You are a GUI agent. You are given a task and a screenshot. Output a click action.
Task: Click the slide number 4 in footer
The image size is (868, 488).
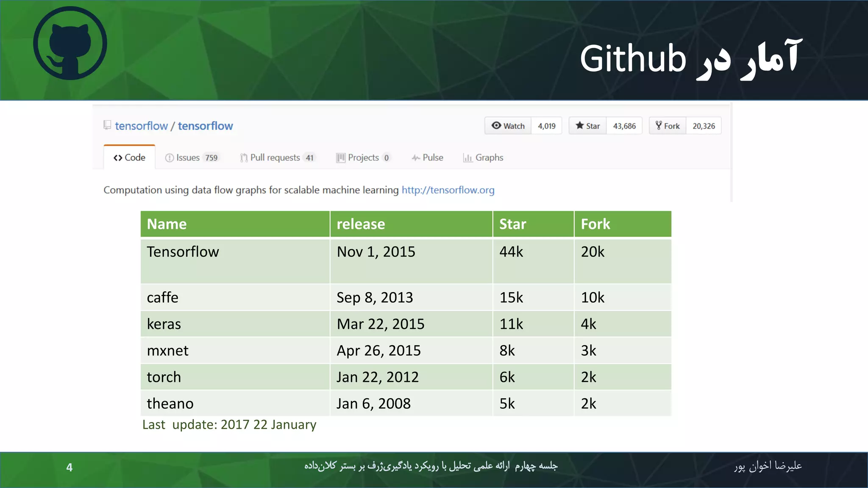point(70,467)
